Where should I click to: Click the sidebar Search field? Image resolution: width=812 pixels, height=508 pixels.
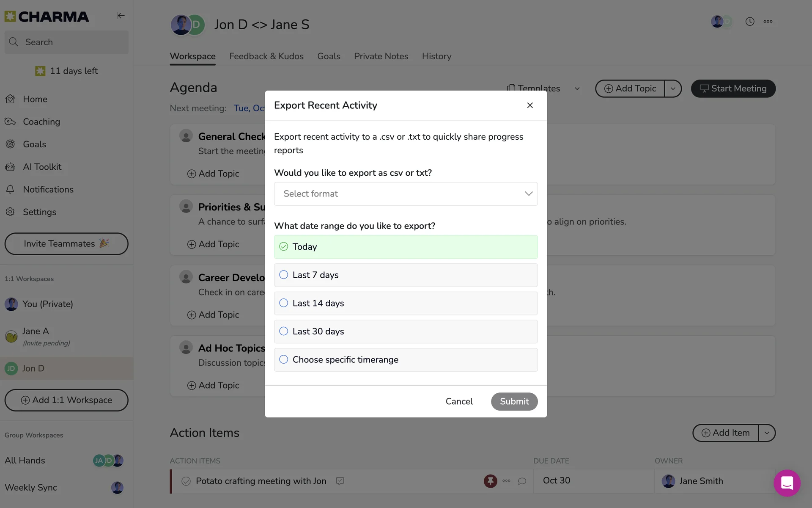pos(66,42)
